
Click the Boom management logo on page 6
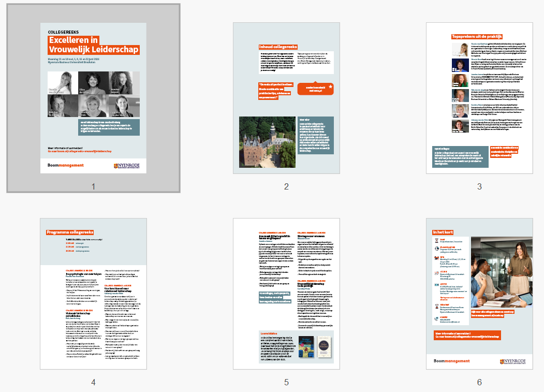pyautogui.click(x=451, y=361)
